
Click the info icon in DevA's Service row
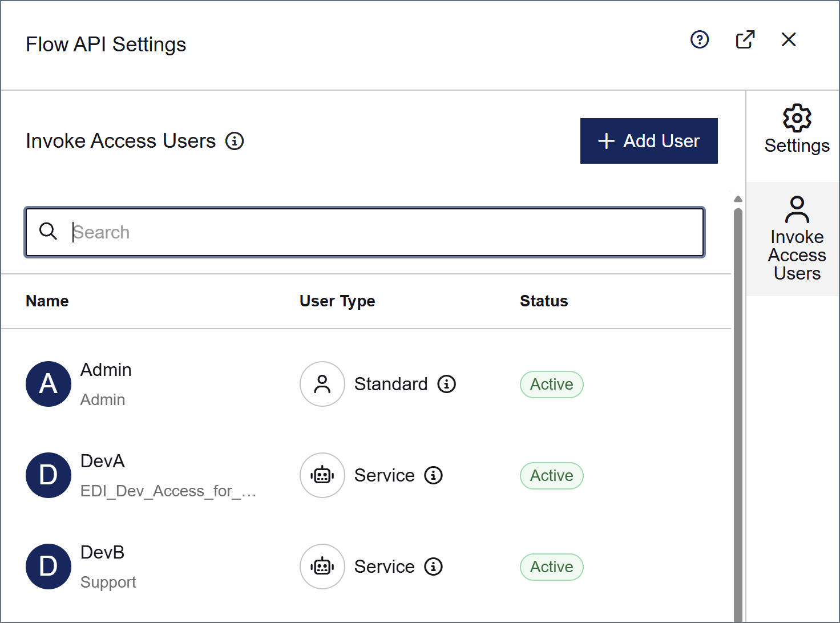pyautogui.click(x=434, y=475)
